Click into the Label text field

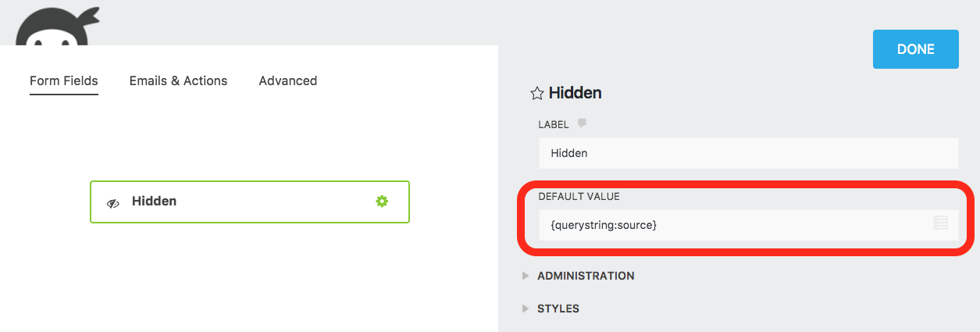tap(747, 153)
